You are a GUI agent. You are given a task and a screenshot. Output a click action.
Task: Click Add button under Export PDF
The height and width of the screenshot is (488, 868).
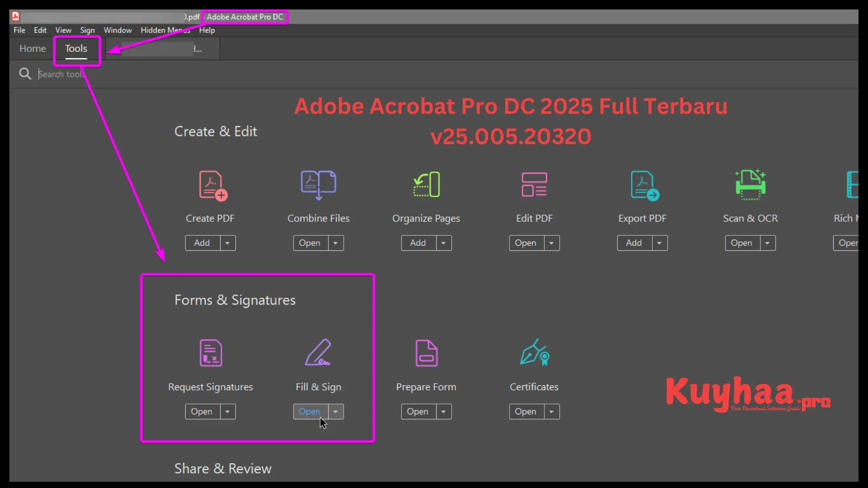(635, 243)
